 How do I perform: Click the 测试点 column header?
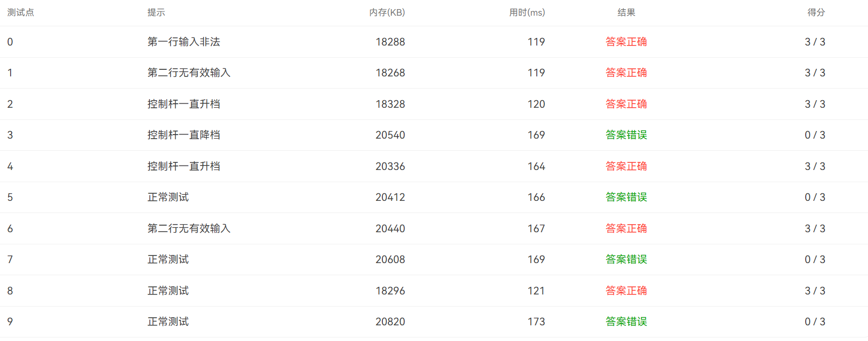[21, 13]
